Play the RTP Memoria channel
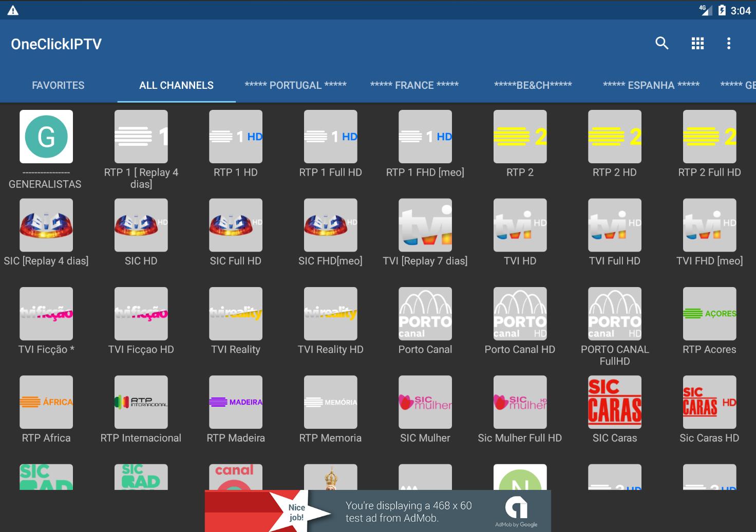 pyautogui.click(x=331, y=402)
